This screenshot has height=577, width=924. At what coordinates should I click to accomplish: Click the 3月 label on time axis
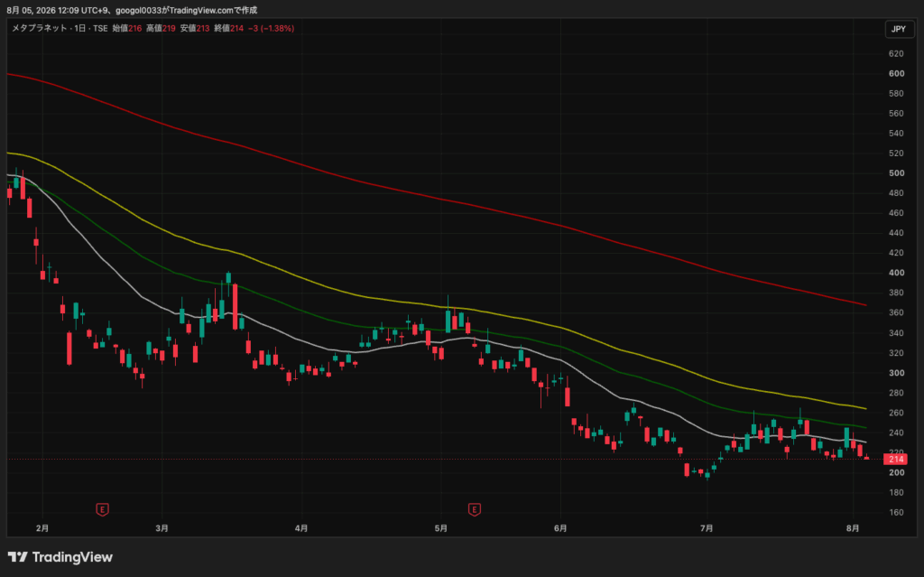pos(162,528)
